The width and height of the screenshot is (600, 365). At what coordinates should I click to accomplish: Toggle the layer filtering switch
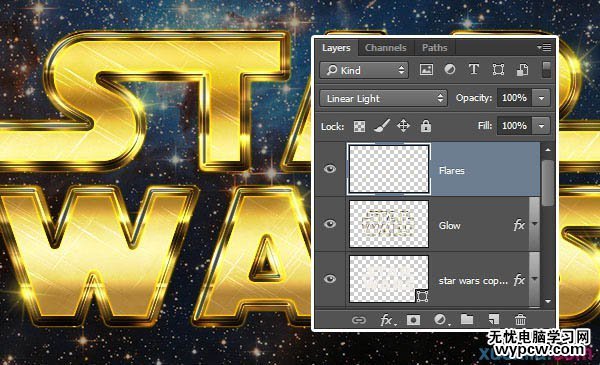pyautogui.click(x=546, y=70)
